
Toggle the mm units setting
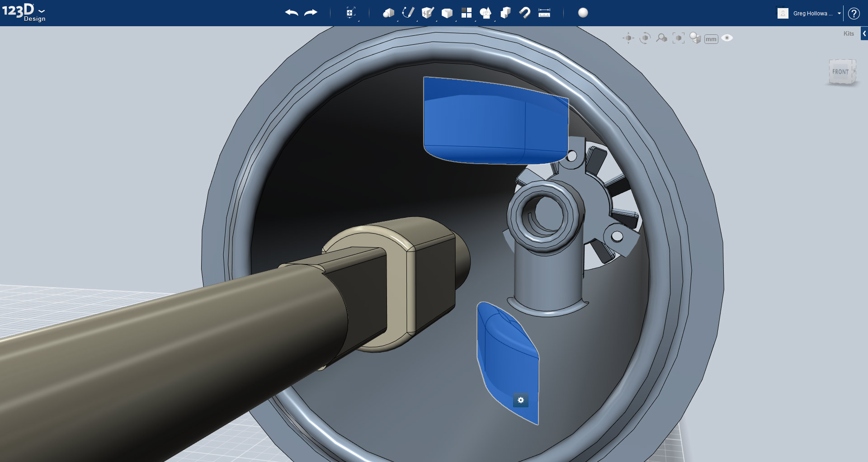[711, 39]
